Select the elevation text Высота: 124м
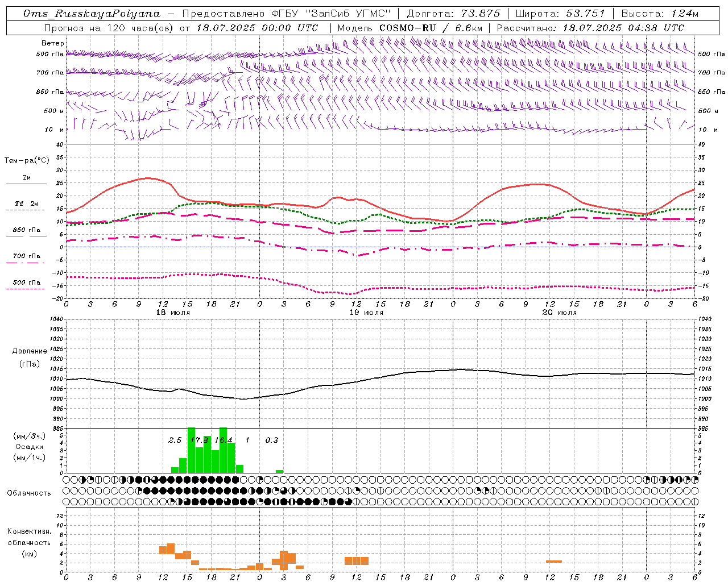 pyautogui.click(x=660, y=14)
